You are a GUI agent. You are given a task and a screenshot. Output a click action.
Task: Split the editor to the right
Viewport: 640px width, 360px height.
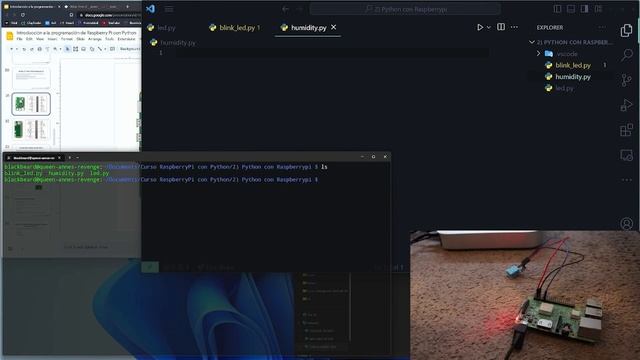click(x=501, y=27)
